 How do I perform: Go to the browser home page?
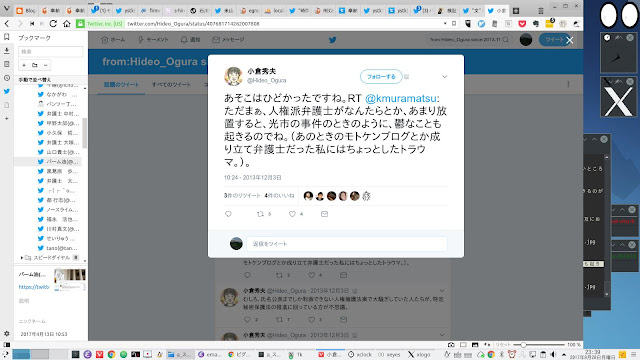point(67,24)
